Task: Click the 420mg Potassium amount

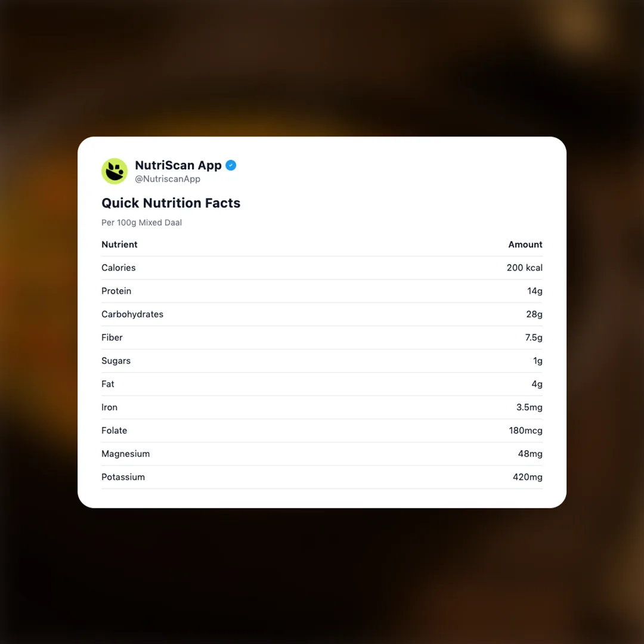Action: pos(527,477)
